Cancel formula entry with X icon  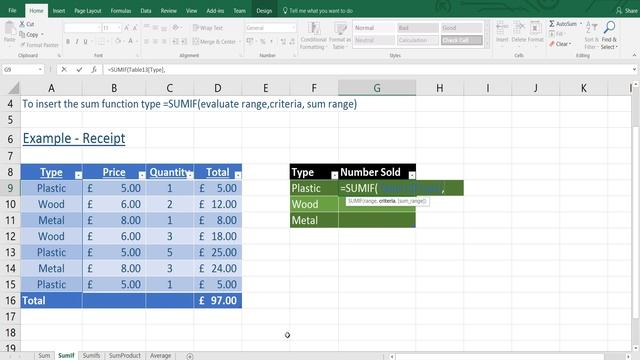(x=64, y=70)
